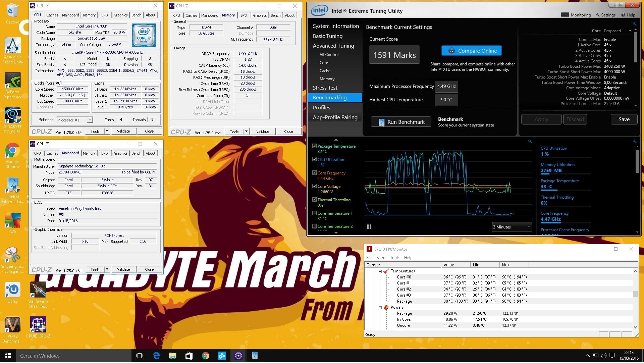Launch Uplay desktop shortcut
644x363 pixels.
[x=12, y=293]
